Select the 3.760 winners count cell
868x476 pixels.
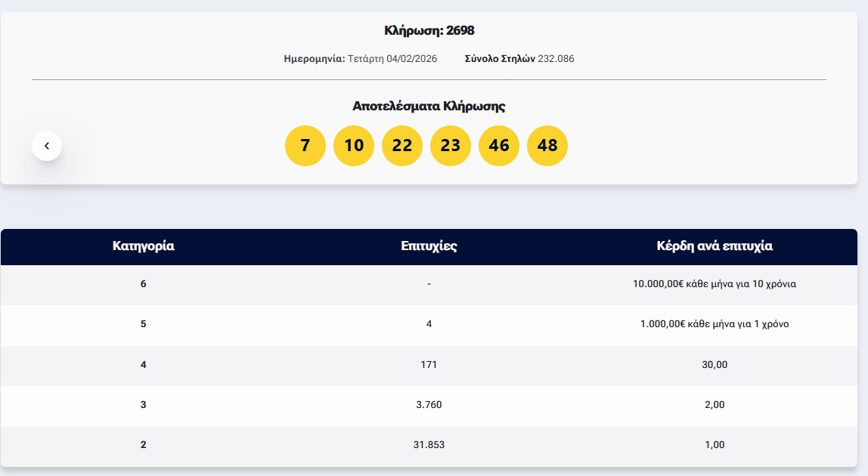429,405
